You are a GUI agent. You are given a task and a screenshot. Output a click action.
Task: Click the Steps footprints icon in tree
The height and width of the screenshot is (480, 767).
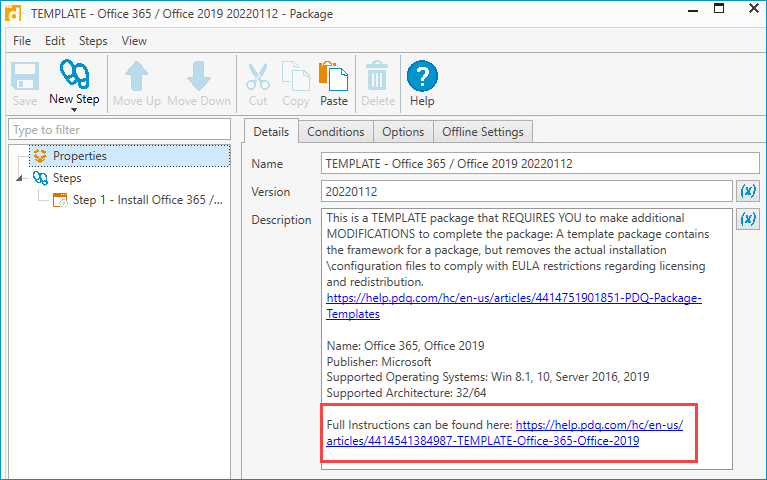(40, 178)
